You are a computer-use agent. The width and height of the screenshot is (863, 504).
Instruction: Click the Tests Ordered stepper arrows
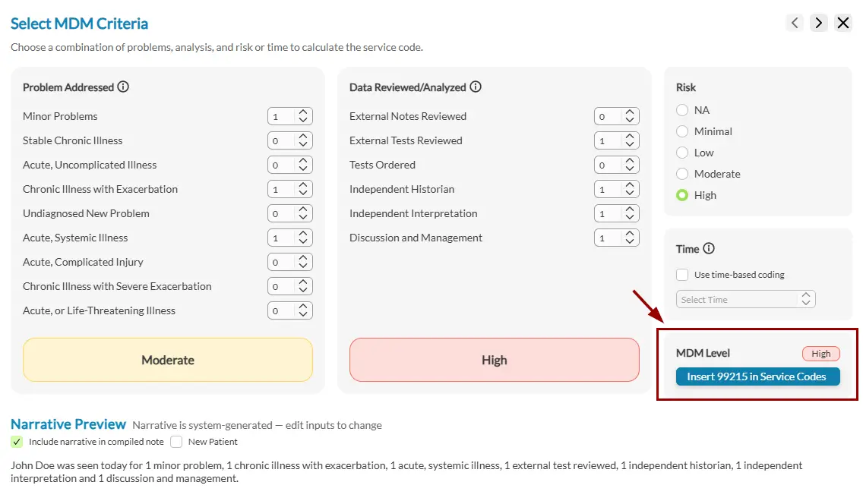(x=630, y=165)
